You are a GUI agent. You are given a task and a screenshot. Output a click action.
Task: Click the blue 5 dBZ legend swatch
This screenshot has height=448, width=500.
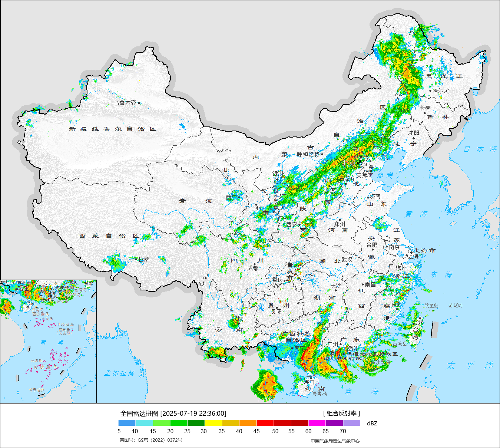127,423
